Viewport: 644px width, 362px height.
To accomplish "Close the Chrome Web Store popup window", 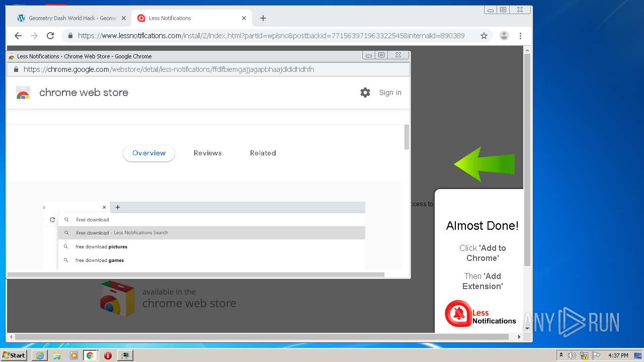I will [398, 55].
